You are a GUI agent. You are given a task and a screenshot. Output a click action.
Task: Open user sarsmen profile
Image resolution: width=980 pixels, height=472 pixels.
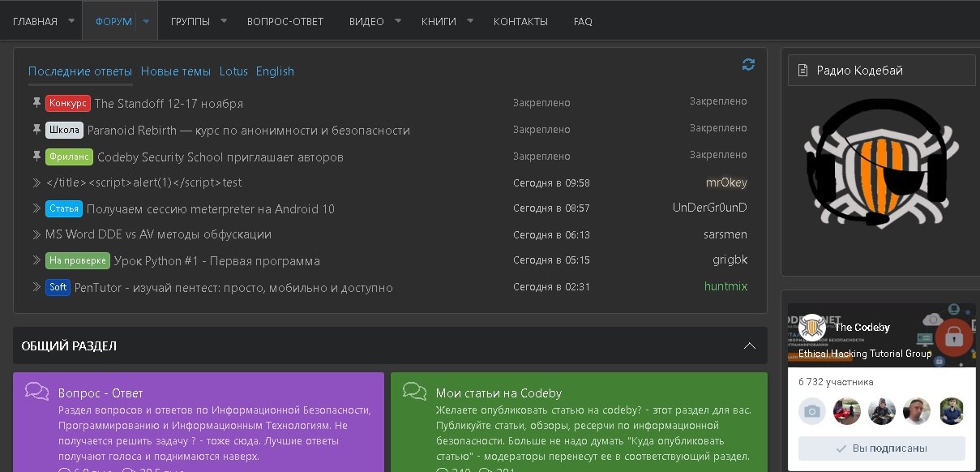click(725, 234)
